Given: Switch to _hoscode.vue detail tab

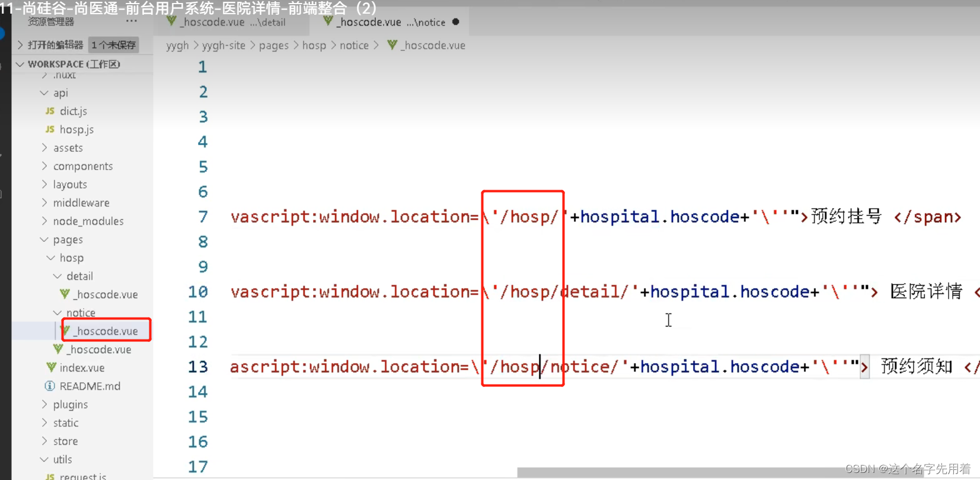Looking at the screenshot, I should click(231, 22).
